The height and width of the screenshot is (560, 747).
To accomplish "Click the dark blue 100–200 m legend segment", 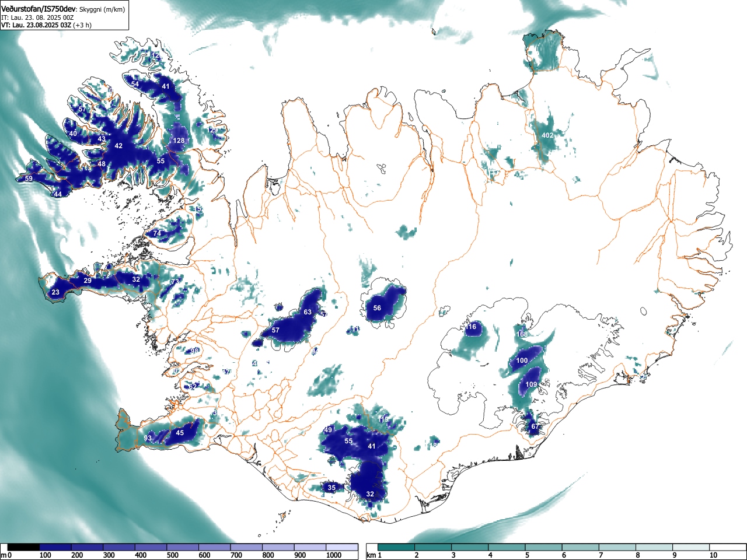I will coord(55,547).
